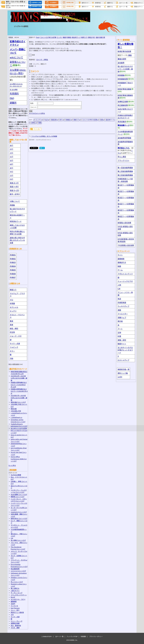The image size is (144, 644).
Task: Click the Flash tag chip below the comments
Action: click(45, 120)
